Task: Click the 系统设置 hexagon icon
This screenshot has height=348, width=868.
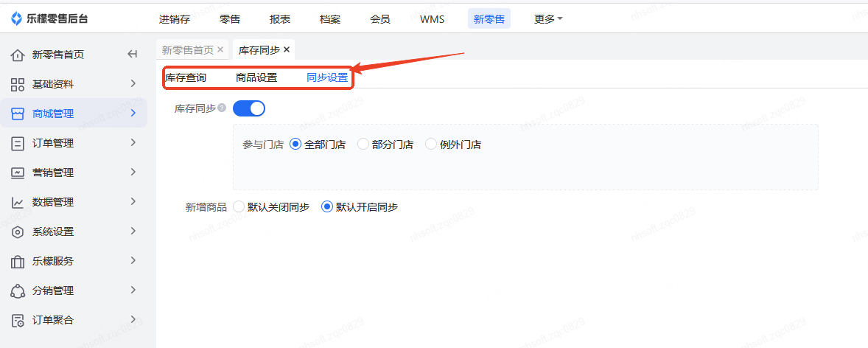Action: click(18, 232)
